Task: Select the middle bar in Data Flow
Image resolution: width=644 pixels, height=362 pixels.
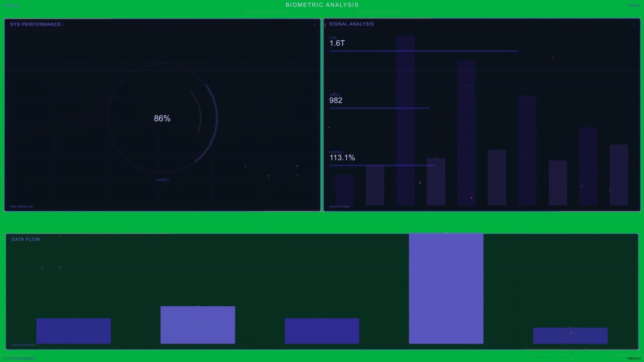Action: pos(322,331)
